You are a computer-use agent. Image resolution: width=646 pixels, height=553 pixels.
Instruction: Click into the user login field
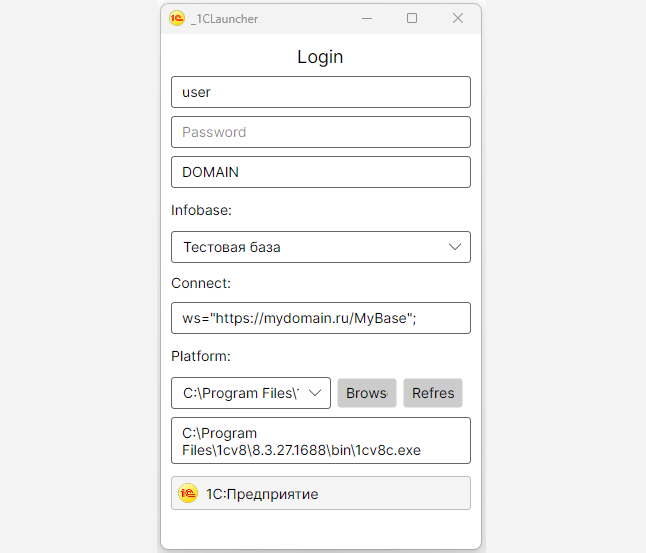point(320,92)
